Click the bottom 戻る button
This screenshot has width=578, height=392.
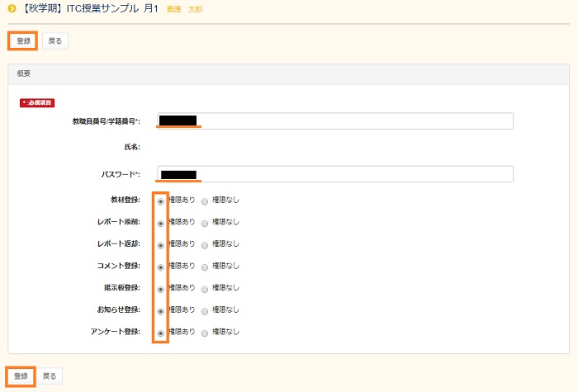[x=50, y=376]
